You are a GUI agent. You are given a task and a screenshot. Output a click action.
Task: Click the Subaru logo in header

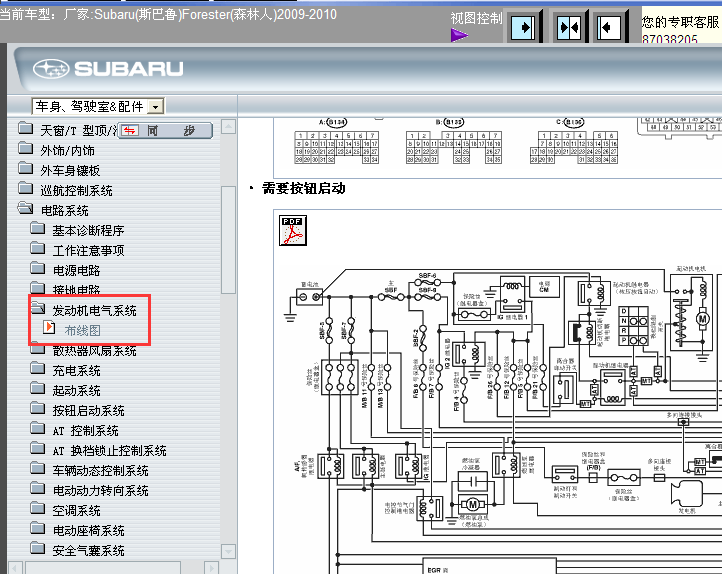pyautogui.click(x=108, y=69)
